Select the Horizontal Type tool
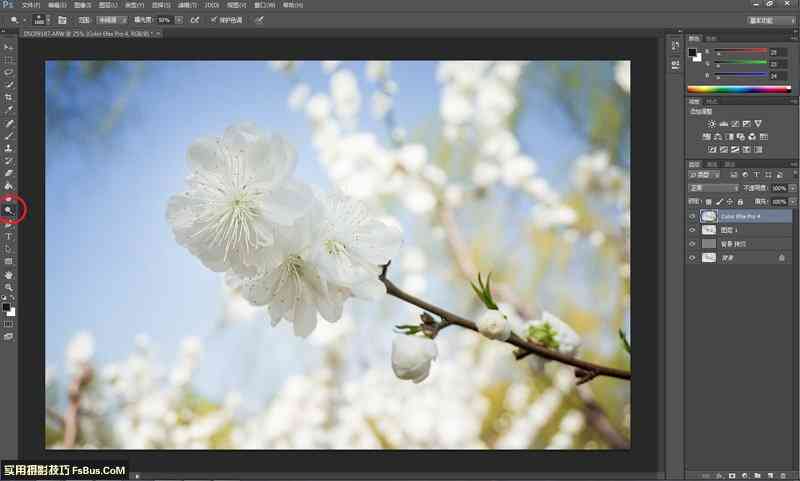This screenshot has height=481, width=800. click(9, 236)
